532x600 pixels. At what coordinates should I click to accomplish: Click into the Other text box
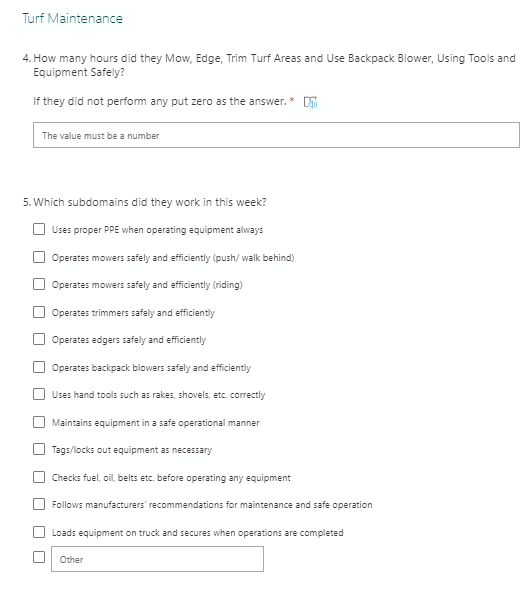tap(157, 559)
